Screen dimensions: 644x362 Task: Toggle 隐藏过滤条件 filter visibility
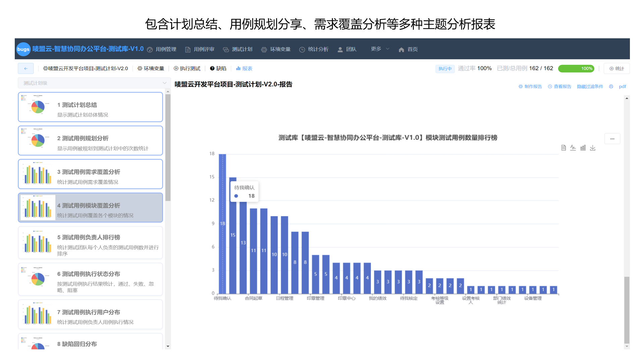coord(590,86)
